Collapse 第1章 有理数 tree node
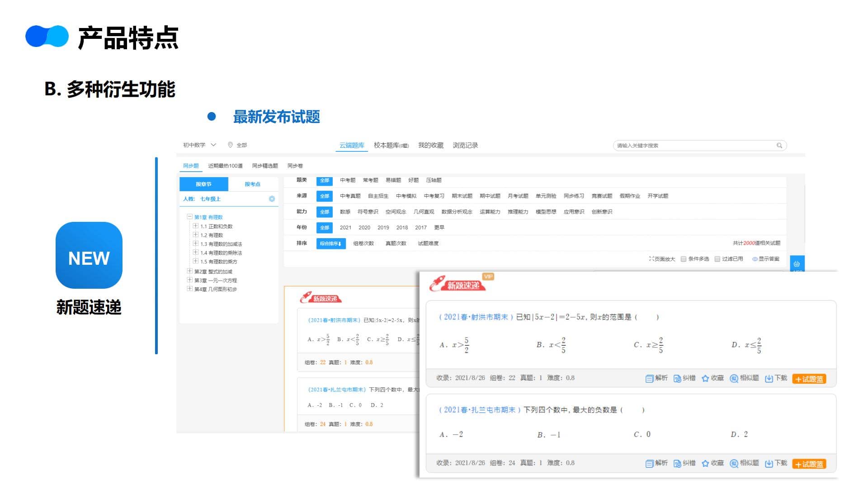This screenshot has width=868, height=488. pos(190,217)
